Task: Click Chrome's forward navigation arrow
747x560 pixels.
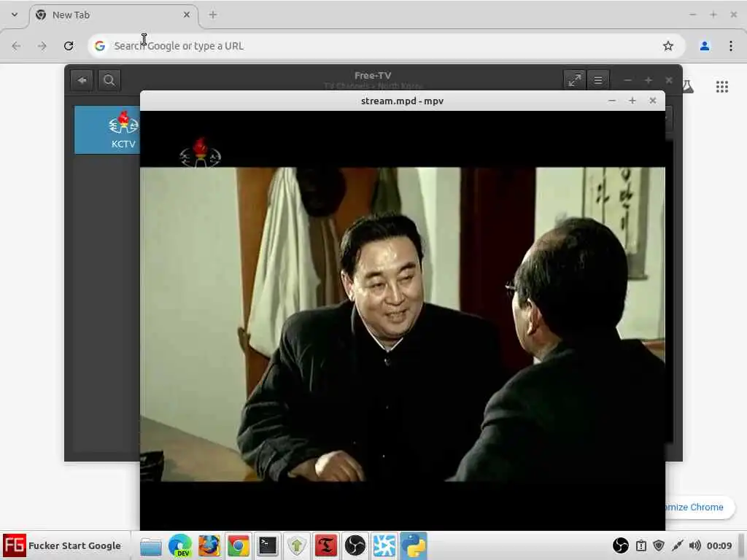Action: [x=42, y=46]
